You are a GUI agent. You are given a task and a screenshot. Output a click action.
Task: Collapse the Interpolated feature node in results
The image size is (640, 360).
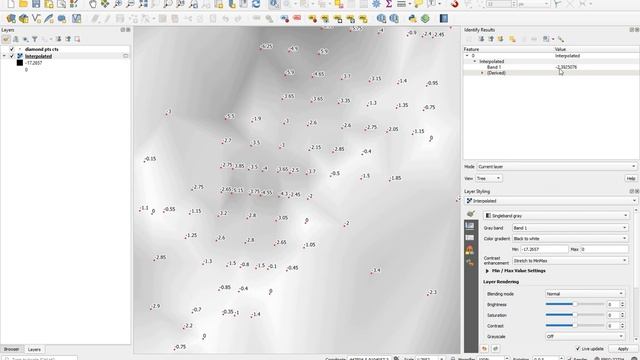pyautogui.click(x=475, y=61)
